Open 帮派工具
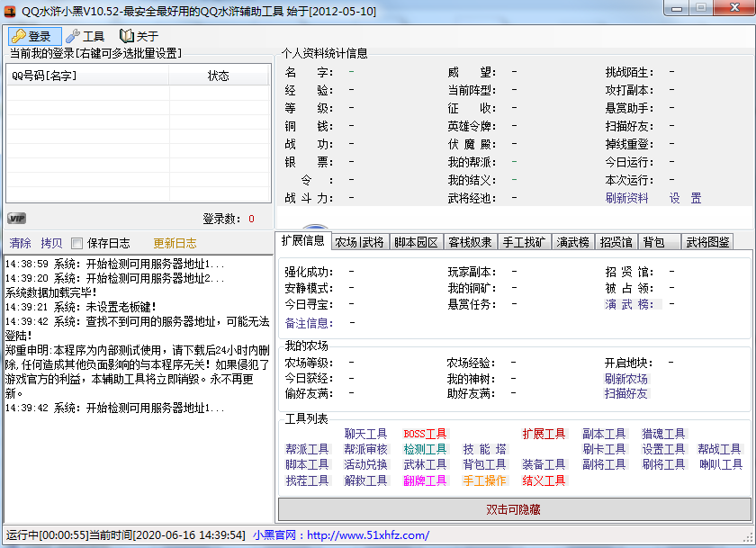756x548 pixels. click(307, 449)
